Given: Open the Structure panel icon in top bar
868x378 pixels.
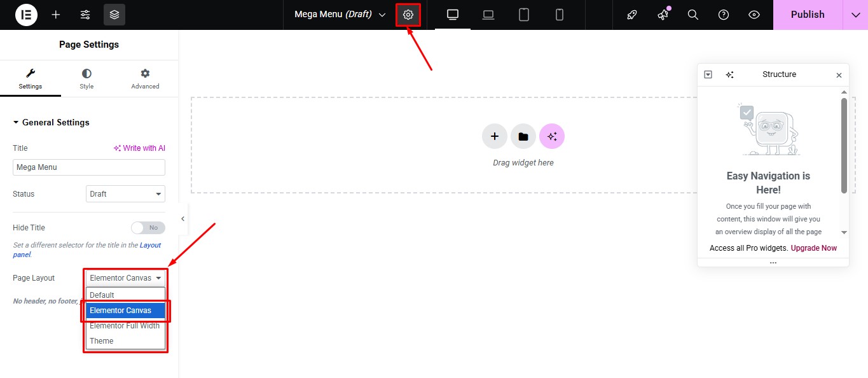Looking at the screenshot, I should pyautogui.click(x=114, y=14).
